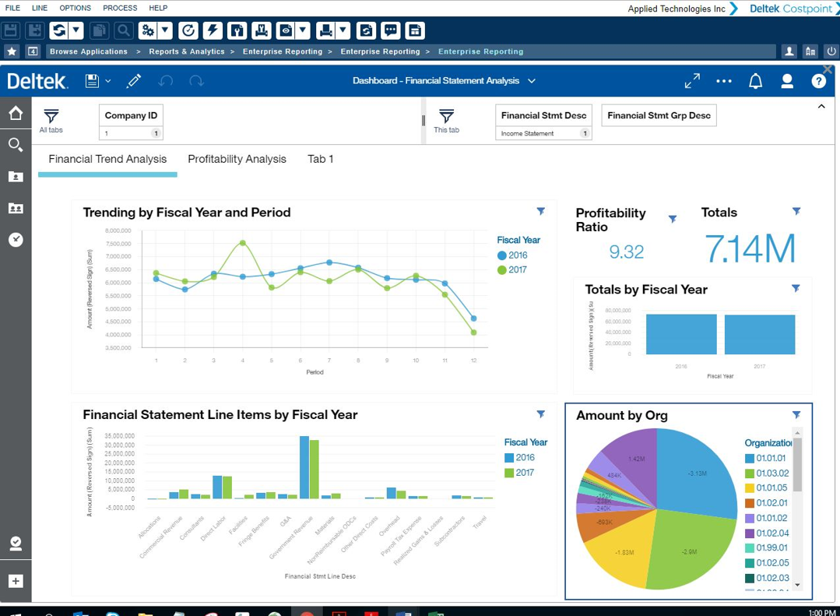Toggle organization 01.03.02 in pie legend
Image resolution: width=840 pixels, height=616 pixels.
[x=766, y=473]
